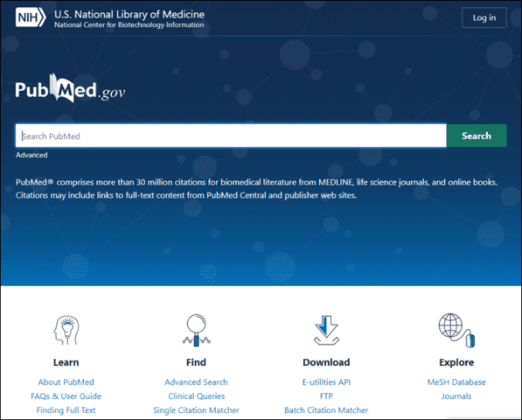The width and height of the screenshot is (522, 420).
Task: Focus the Search PubMed input field
Action: (x=231, y=136)
